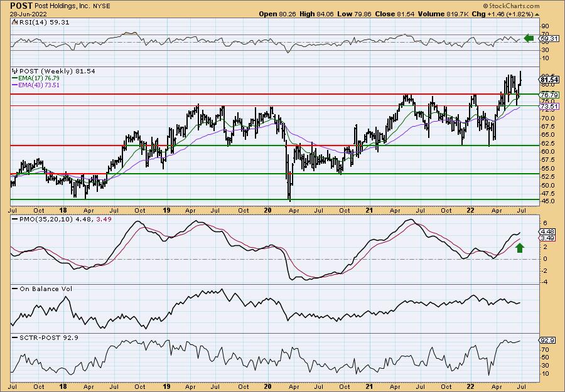Click the up triangle after the Chg value
565x392 pixels.
click(x=537, y=14)
